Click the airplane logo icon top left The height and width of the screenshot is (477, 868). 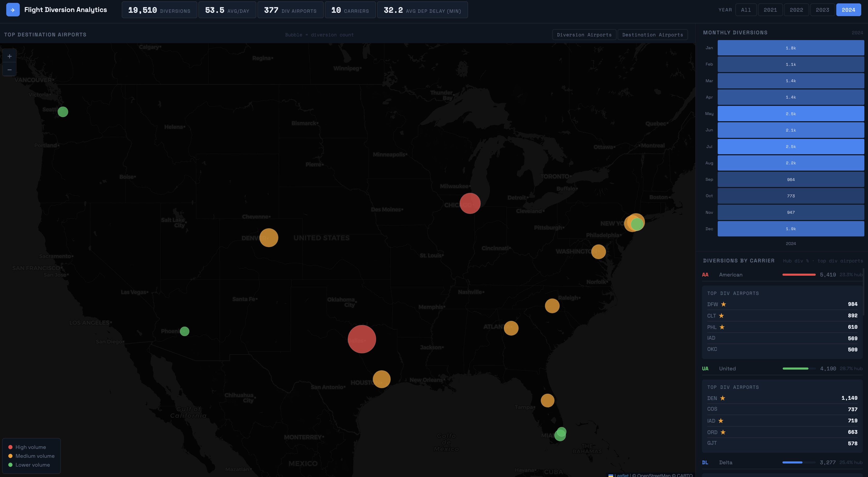(12, 9)
